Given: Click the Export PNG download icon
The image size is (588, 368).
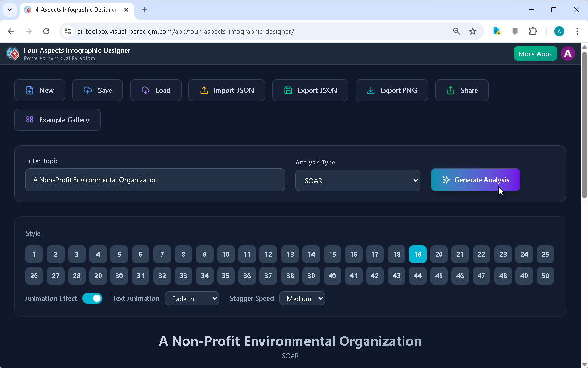Looking at the screenshot, I should coord(370,90).
